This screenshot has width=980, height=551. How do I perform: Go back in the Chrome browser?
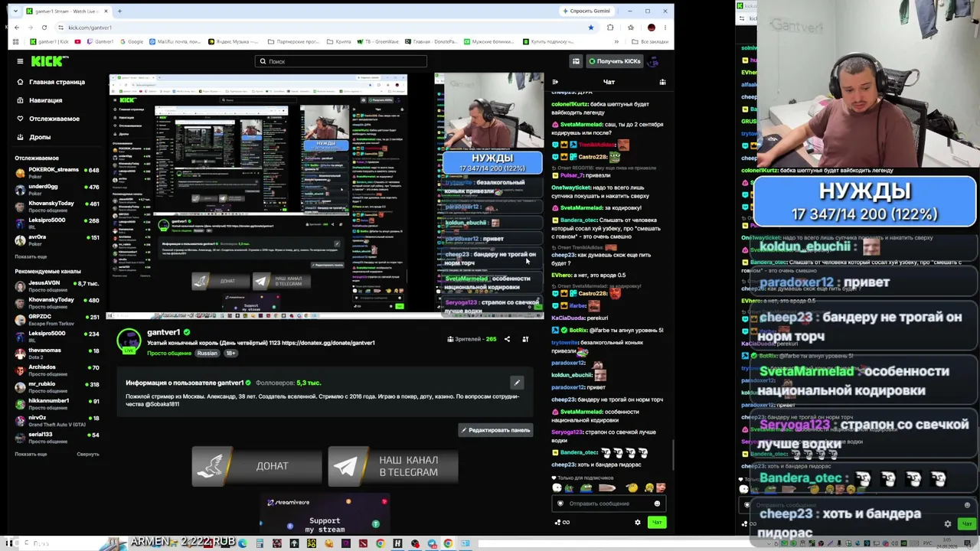(17, 28)
